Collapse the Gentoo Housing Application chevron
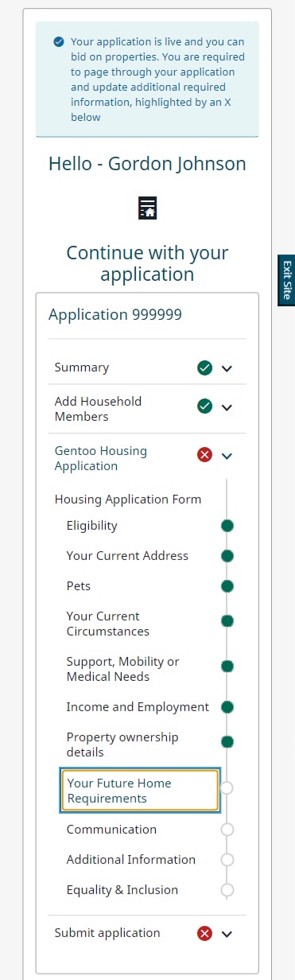 (227, 456)
